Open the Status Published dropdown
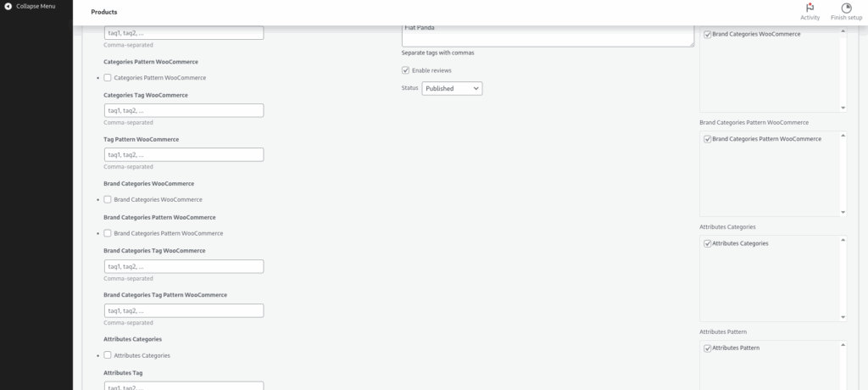The width and height of the screenshot is (868, 390). [x=452, y=89]
